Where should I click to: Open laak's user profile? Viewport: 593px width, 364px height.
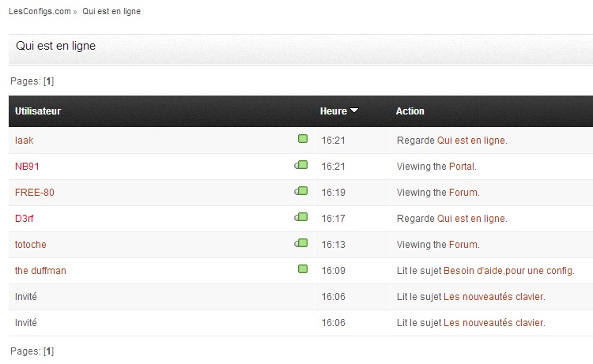(x=25, y=140)
